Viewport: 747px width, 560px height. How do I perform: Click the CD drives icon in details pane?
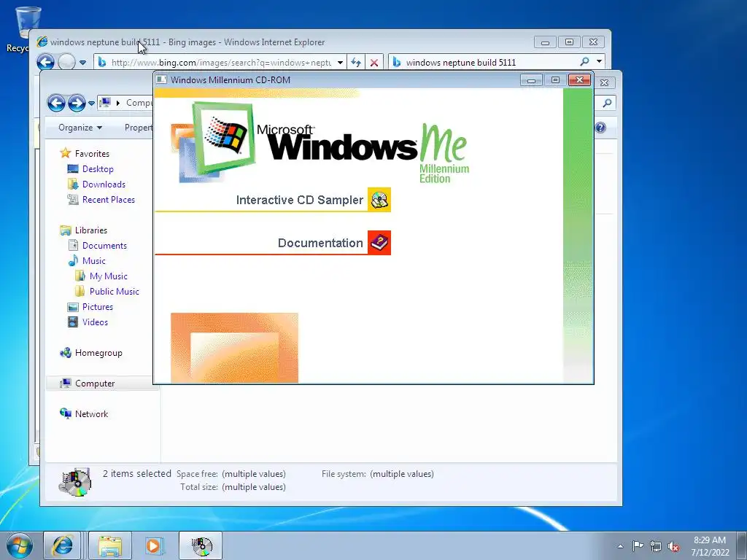click(75, 482)
